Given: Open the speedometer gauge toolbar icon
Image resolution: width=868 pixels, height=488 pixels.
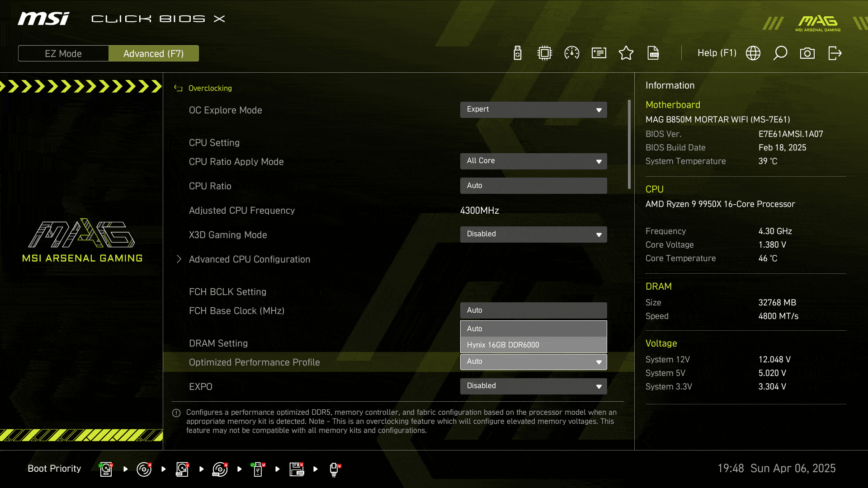Looking at the screenshot, I should 572,53.
